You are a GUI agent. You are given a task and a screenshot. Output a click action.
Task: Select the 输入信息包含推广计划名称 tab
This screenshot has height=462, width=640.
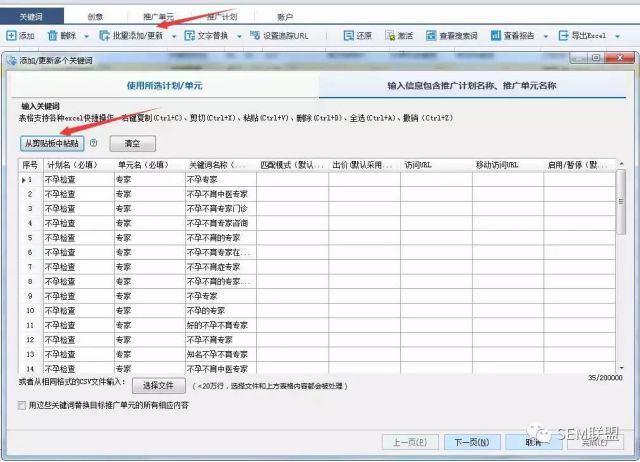[x=473, y=86]
